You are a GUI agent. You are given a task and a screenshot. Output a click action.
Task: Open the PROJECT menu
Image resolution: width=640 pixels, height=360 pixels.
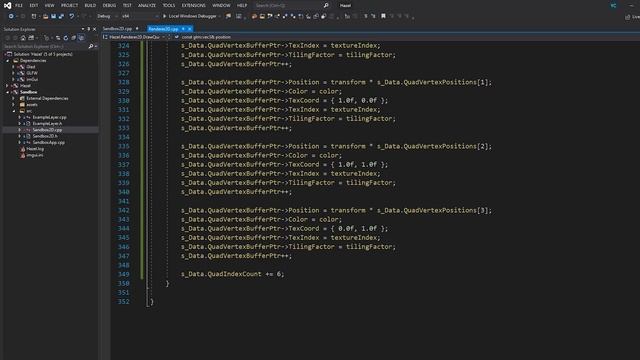point(69,5)
